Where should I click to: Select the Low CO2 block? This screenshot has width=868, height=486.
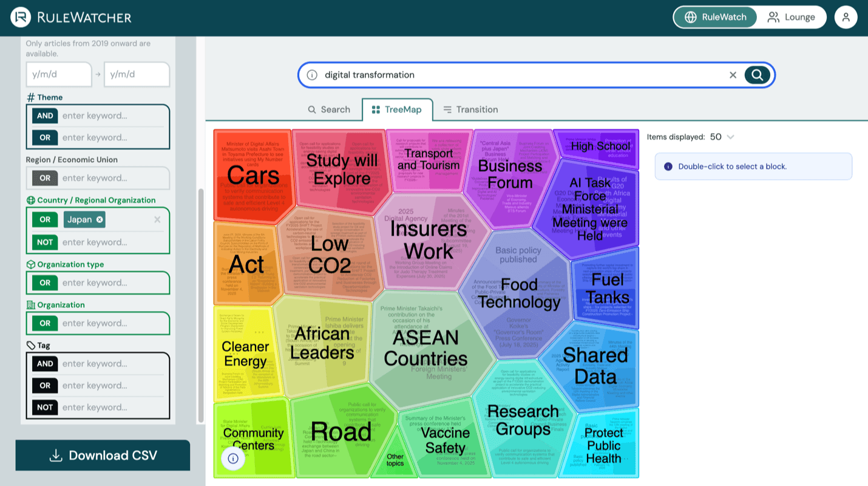(329, 254)
